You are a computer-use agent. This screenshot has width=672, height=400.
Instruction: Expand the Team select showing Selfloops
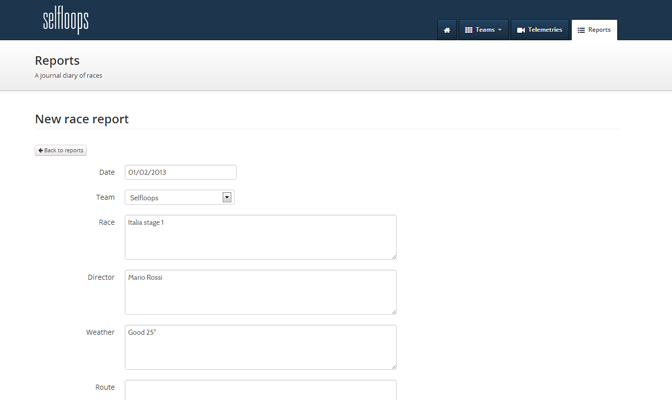179,197
